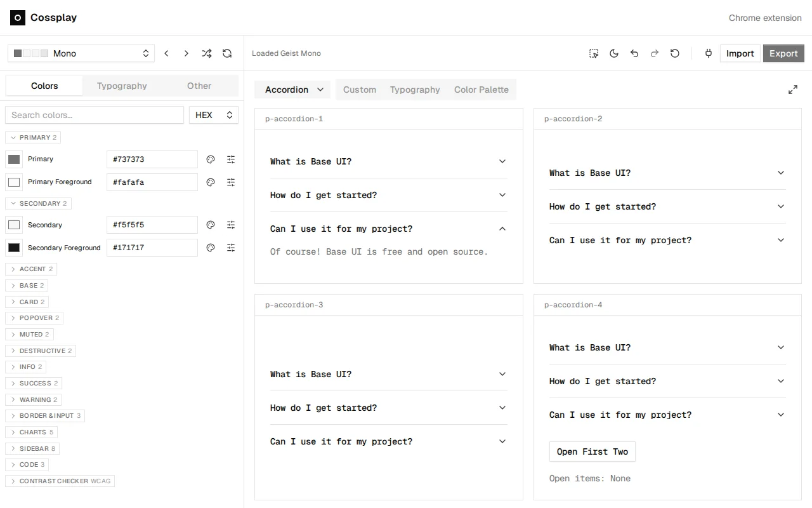Select the Custom preview tab
812x508 pixels.
coord(360,90)
